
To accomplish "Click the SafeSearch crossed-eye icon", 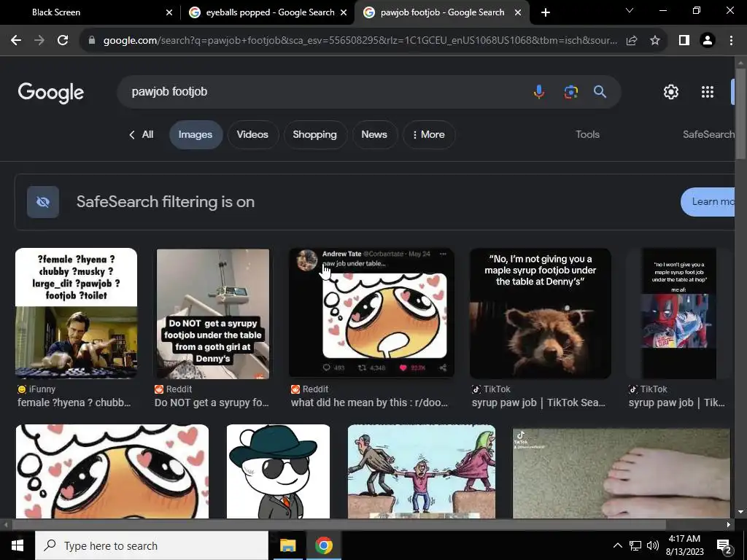I will [x=43, y=202].
